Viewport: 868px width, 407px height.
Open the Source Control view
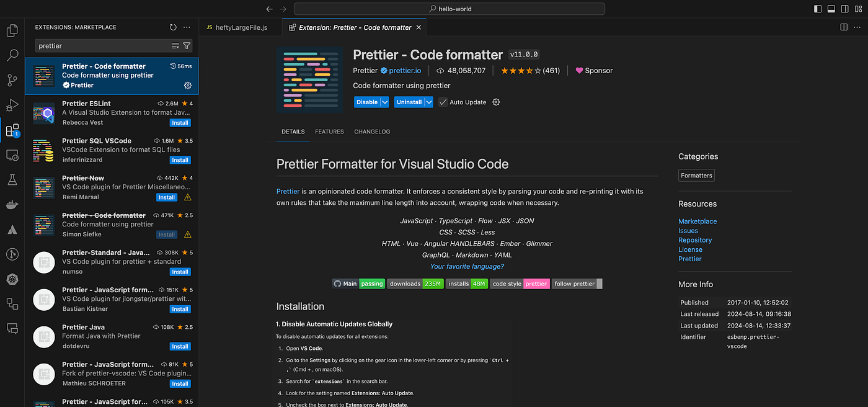pyautogui.click(x=12, y=80)
